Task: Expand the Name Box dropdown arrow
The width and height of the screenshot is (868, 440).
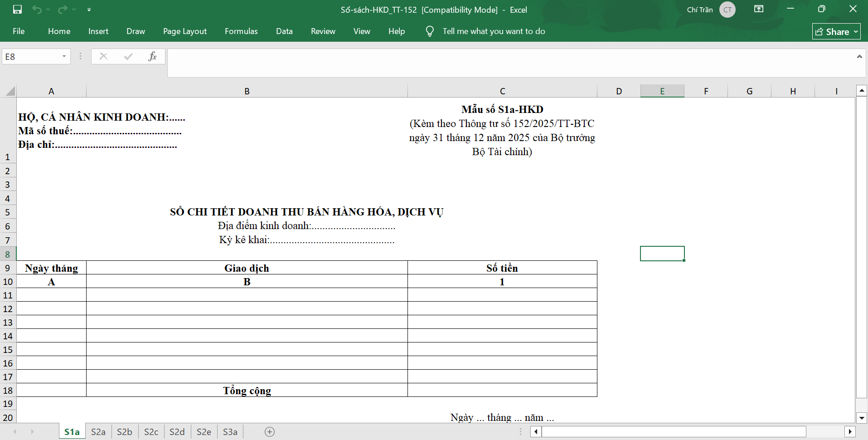Action: pyautogui.click(x=64, y=56)
